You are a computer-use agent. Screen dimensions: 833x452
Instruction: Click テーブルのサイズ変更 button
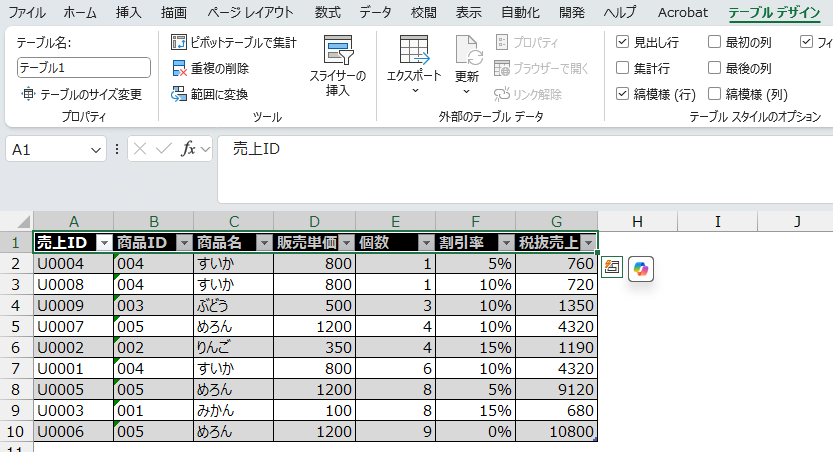(82, 94)
